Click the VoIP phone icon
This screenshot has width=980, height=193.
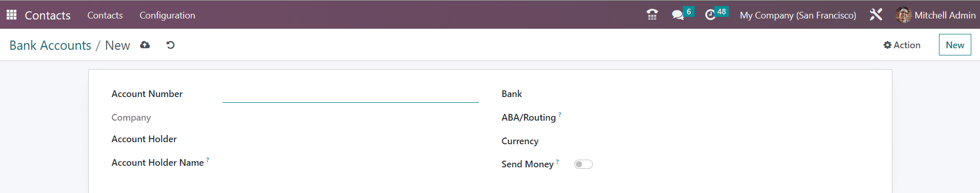point(652,15)
